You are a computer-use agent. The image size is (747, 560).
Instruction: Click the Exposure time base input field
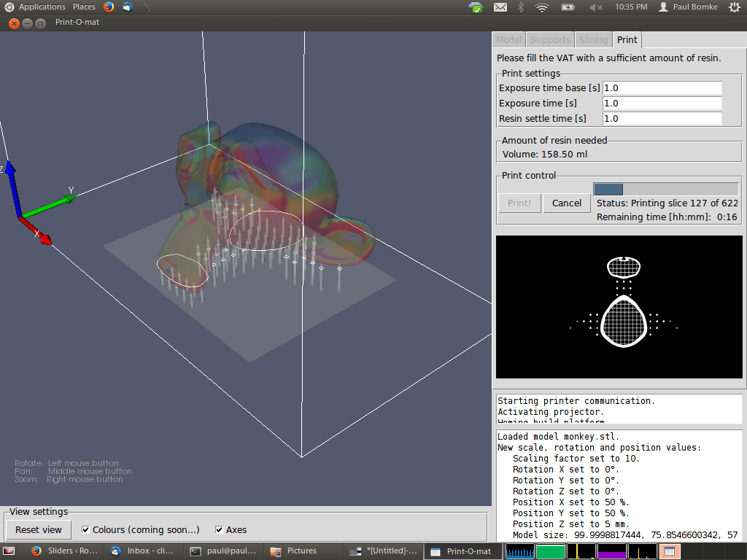pyautogui.click(x=662, y=87)
